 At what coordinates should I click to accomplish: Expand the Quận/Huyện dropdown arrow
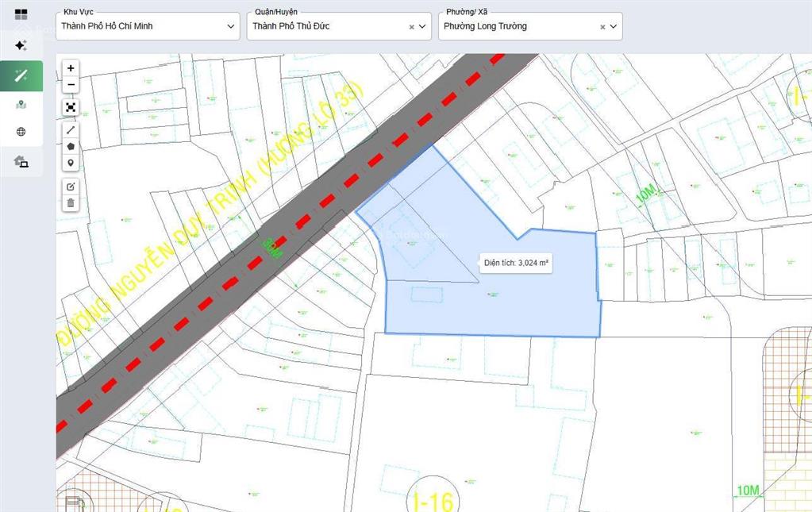pyautogui.click(x=422, y=26)
